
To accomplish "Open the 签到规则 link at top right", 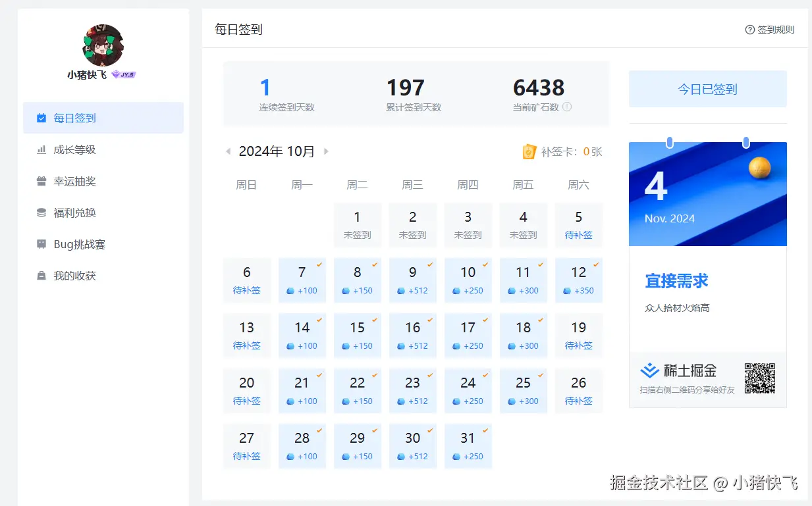I will (774, 30).
